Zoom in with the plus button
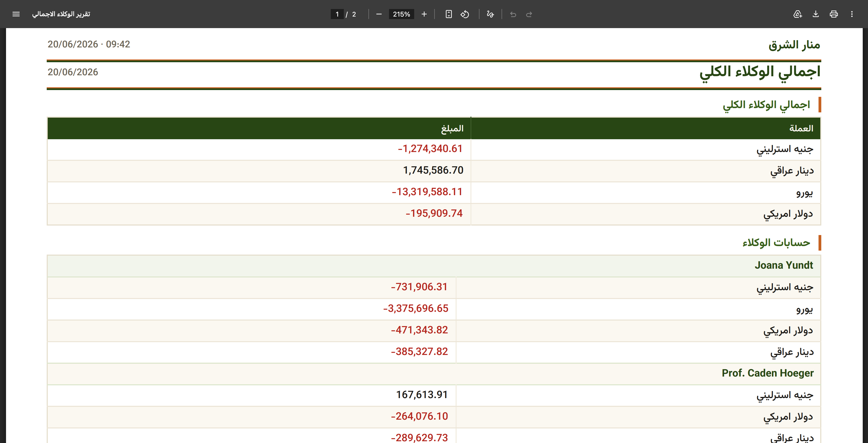Viewport: 868px width, 443px height. (424, 14)
